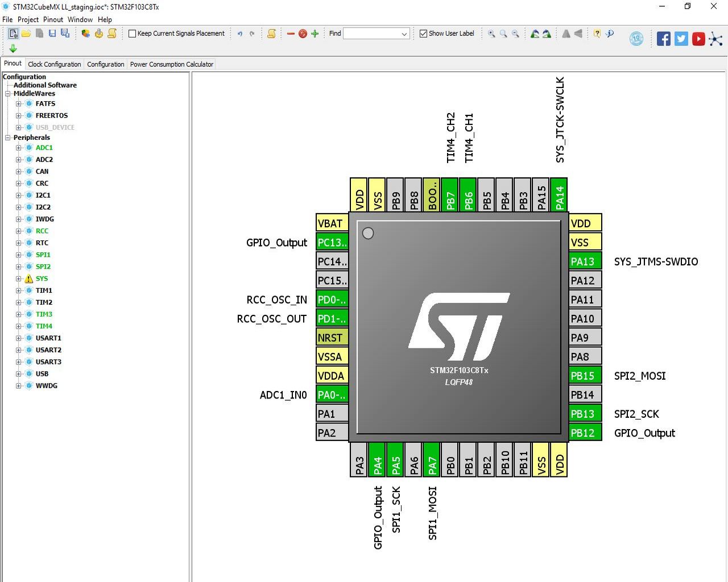Click the Open Project folder icon
This screenshot has height=582, width=728.
click(x=26, y=34)
